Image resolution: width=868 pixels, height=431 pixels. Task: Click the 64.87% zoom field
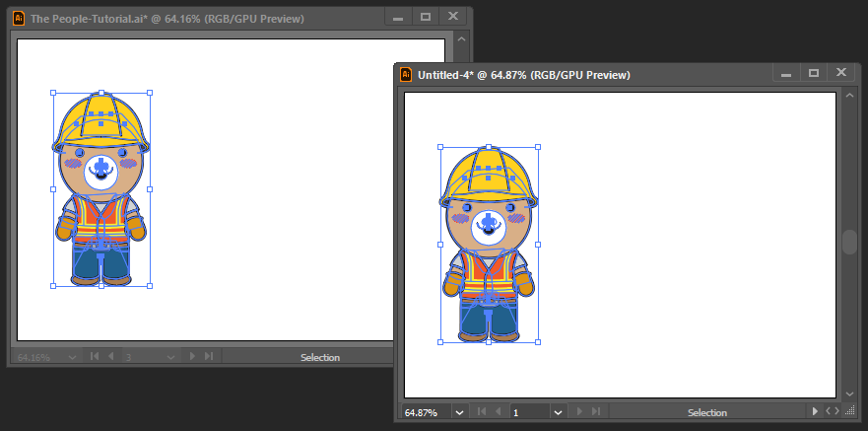[426, 411]
